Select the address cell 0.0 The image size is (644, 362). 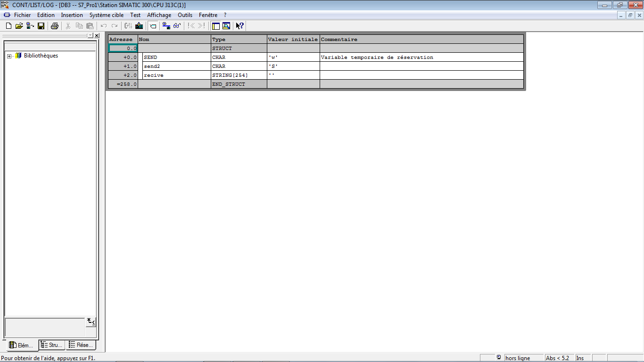tap(123, 49)
